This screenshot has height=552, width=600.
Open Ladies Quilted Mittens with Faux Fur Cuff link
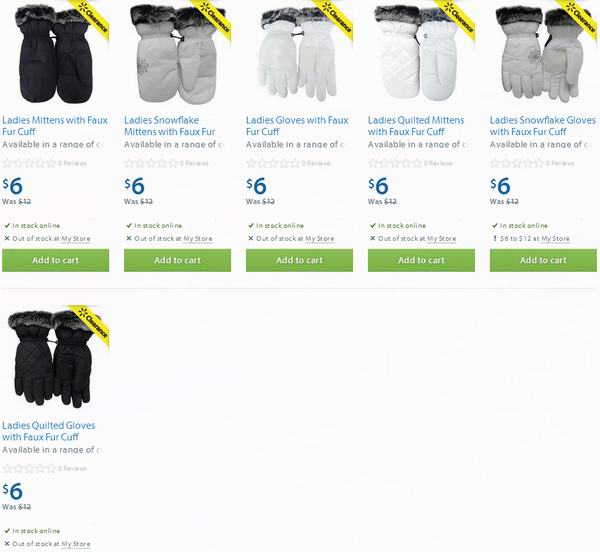click(416, 126)
